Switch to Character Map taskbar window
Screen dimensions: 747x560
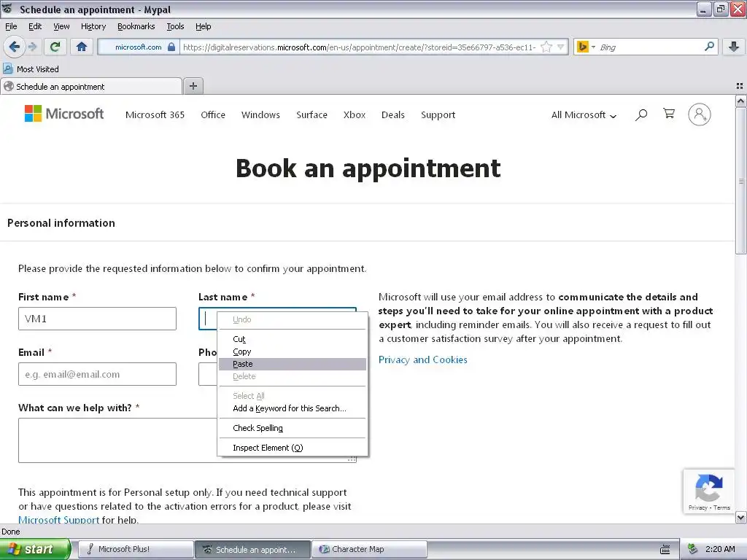tap(370, 549)
